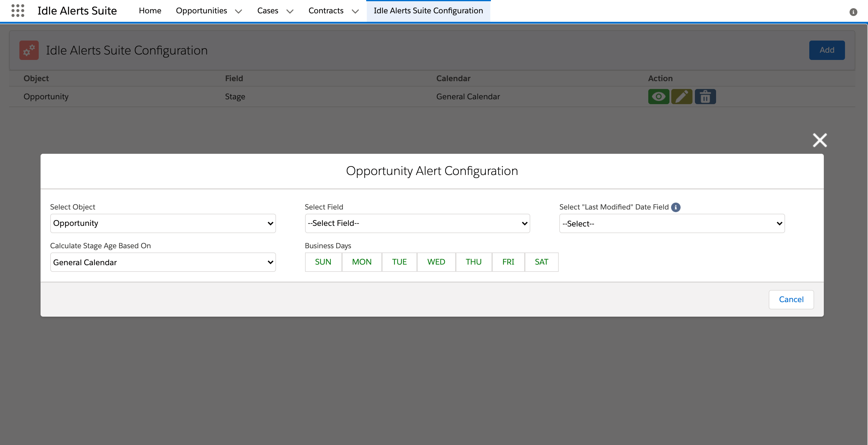Open the Select Last Modified Date Field dropdown

pyautogui.click(x=672, y=223)
